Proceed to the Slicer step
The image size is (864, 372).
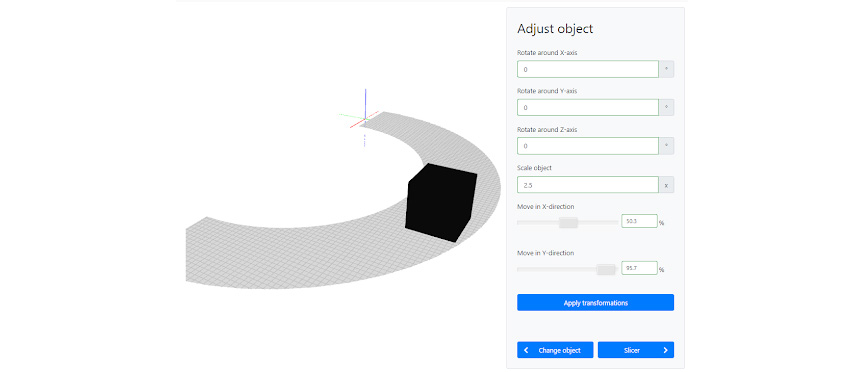pyautogui.click(x=636, y=350)
